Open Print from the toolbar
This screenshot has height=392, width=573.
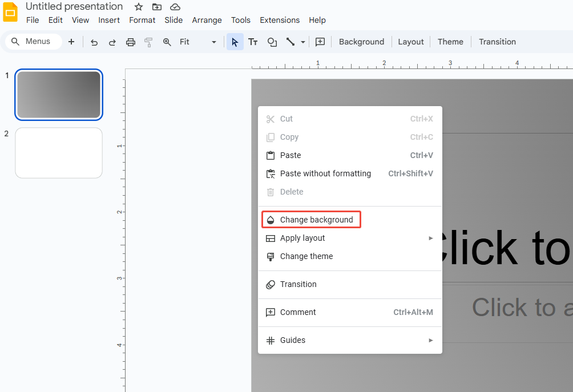click(x=131, y=42)
